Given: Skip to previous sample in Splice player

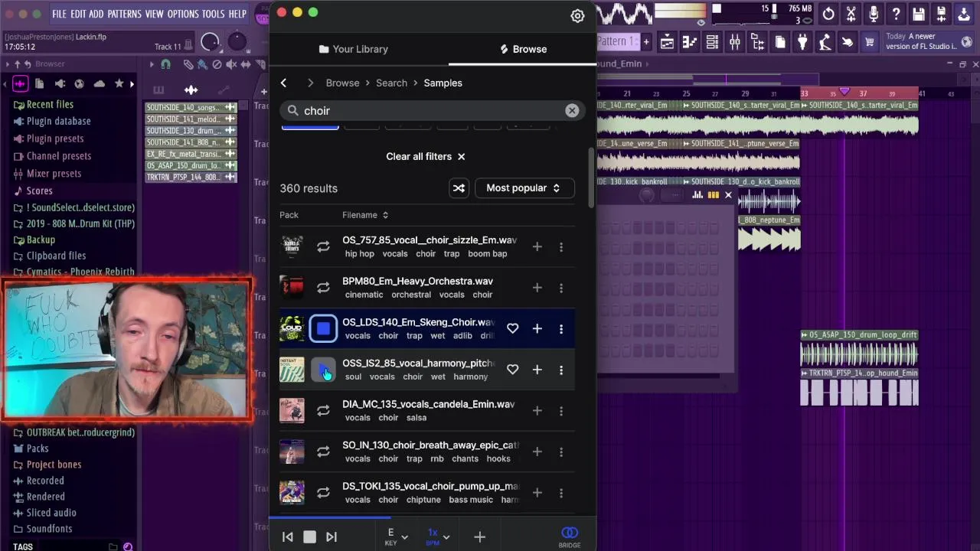Looking at the screenshot, I should tap(288, 537).
